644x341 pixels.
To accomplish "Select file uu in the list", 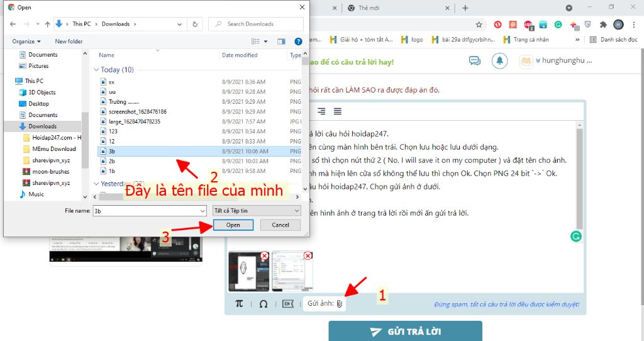I will (201, 92).
